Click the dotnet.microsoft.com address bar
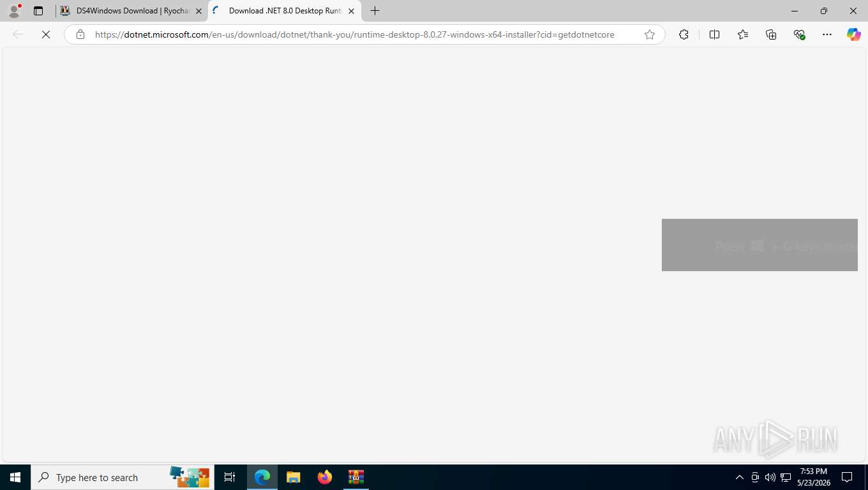This screenshot has width=868, height=490. tap(355, 34)
